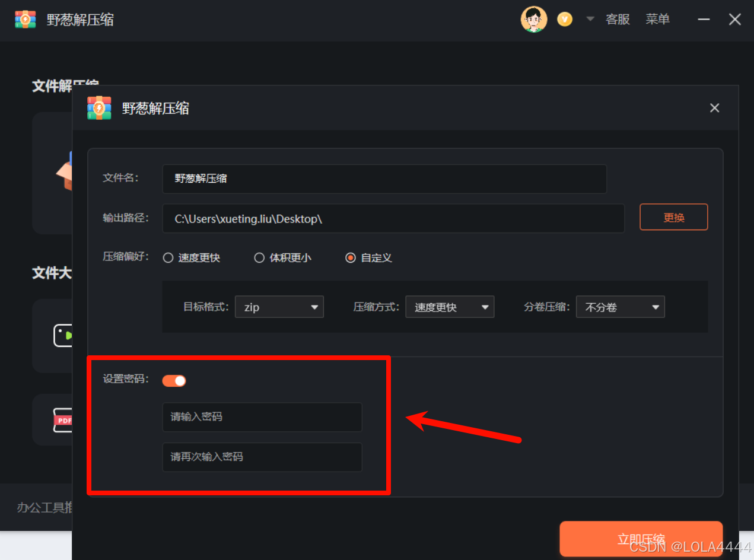Open the 目标格式 zip dropdown
The width and height of the screenshot is (754, 560).
279,307
